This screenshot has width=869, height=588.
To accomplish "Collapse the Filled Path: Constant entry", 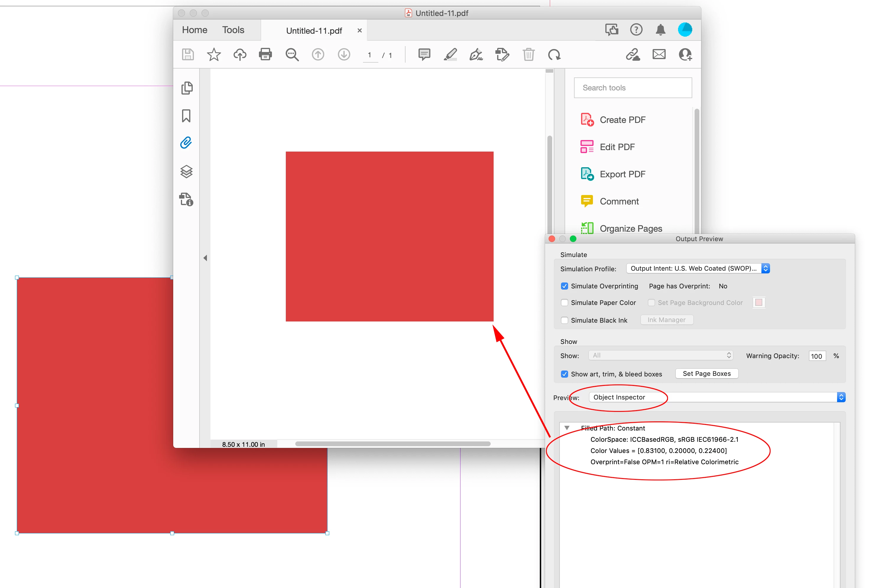I will pos(567,428).
